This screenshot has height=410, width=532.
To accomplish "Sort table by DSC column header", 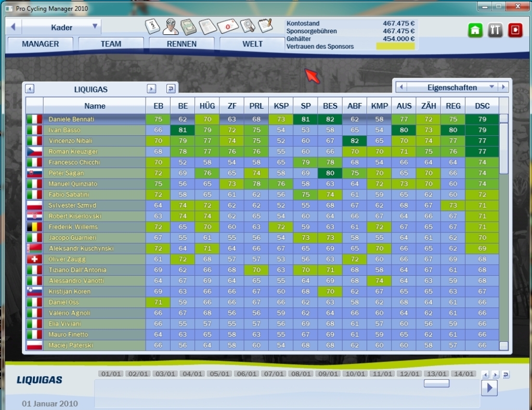I will 482,106.
